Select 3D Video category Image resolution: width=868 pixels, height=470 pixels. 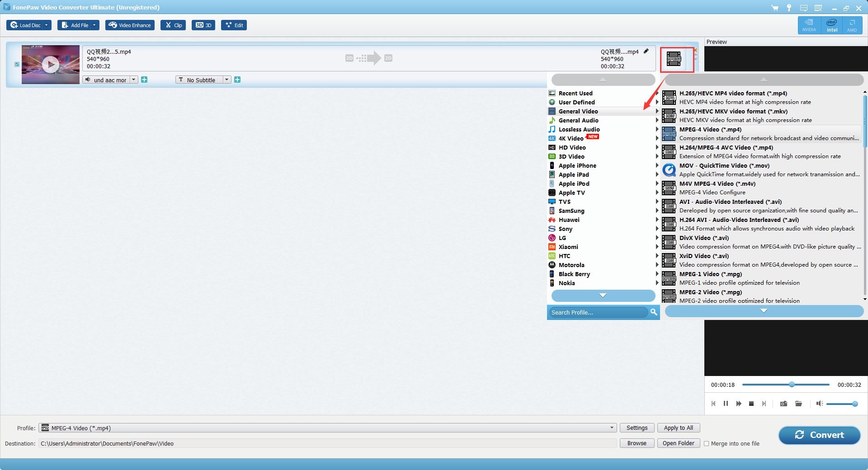603,156
